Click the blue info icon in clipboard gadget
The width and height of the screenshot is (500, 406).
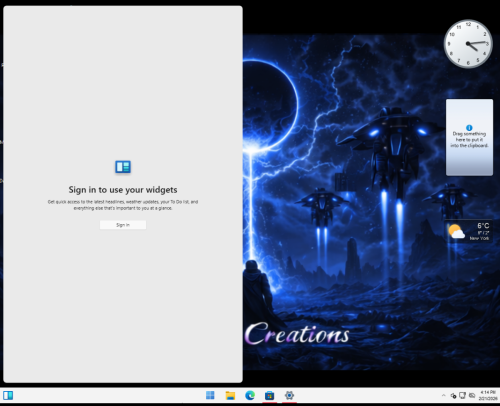pyautogui.click(x=469, y=128)
